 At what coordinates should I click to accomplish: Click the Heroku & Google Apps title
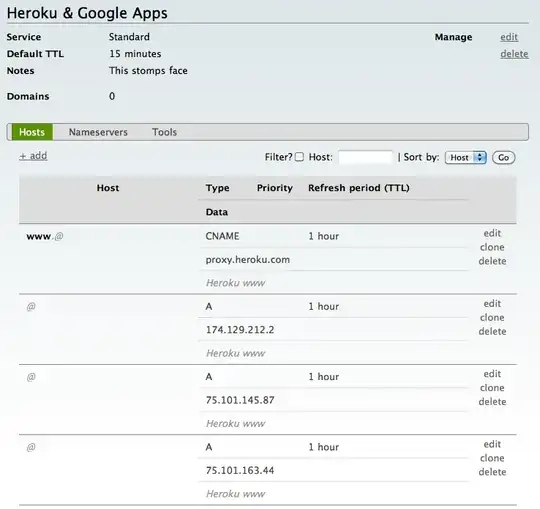(x=87, y=13)
